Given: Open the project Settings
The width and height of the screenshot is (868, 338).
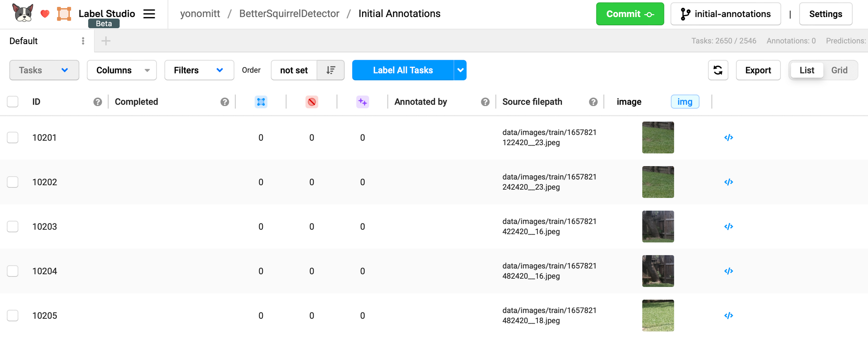Looking at the screenshot, I should (x=826, y=14).
